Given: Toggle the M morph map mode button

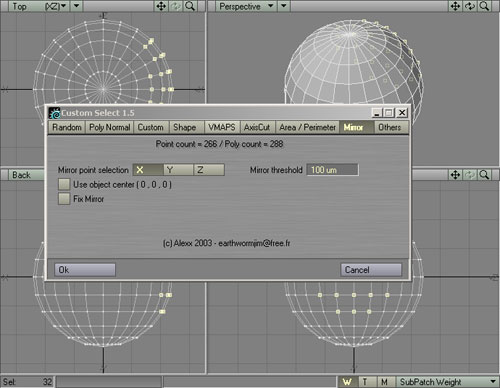Looking at the screenshot, I should pyautogui.click(x=385, y=382).
